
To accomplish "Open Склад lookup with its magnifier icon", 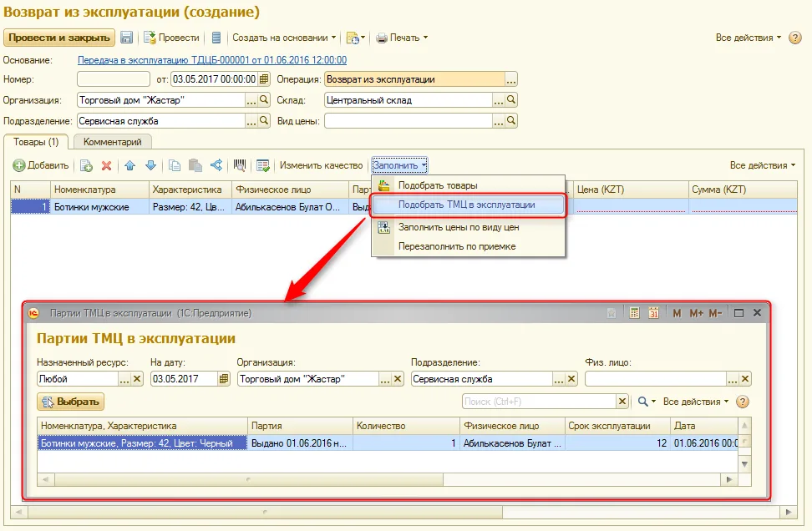I will [x=511, y=100].
